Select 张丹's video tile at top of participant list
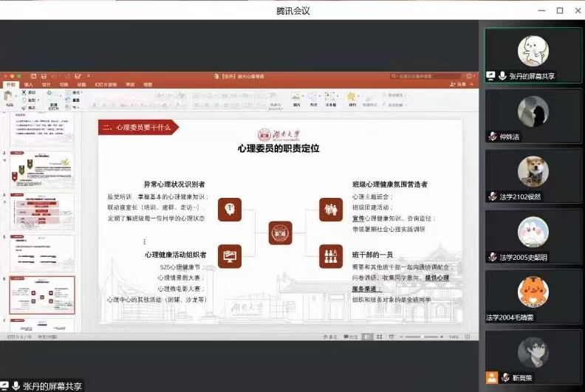The width and height of the screenshot is (585, 392). 532,55
